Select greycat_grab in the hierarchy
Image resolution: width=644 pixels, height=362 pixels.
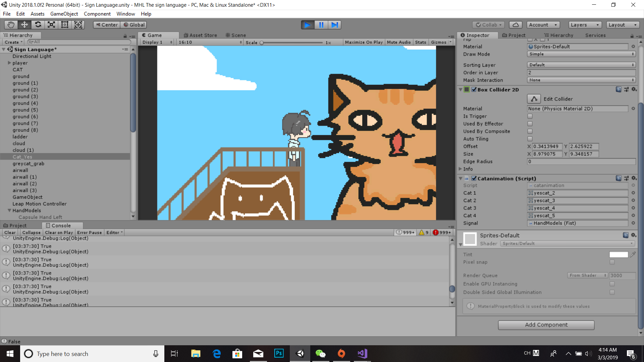pos(28,164)
